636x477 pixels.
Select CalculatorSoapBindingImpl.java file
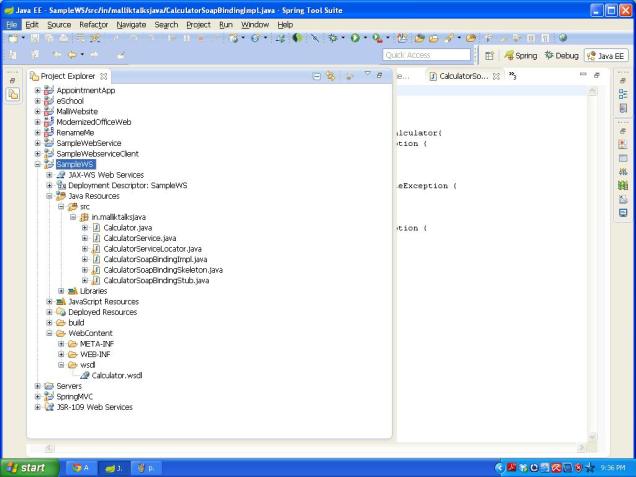(155, 259)
